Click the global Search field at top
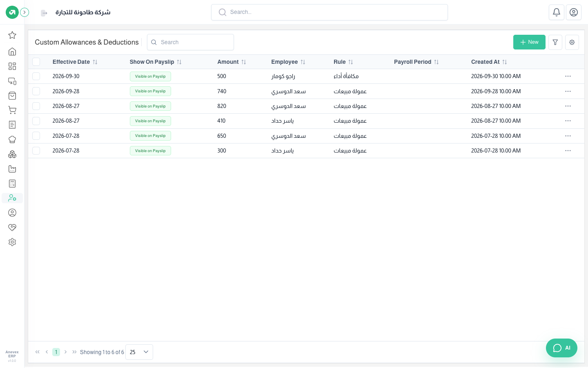 [x=330, y=12]
